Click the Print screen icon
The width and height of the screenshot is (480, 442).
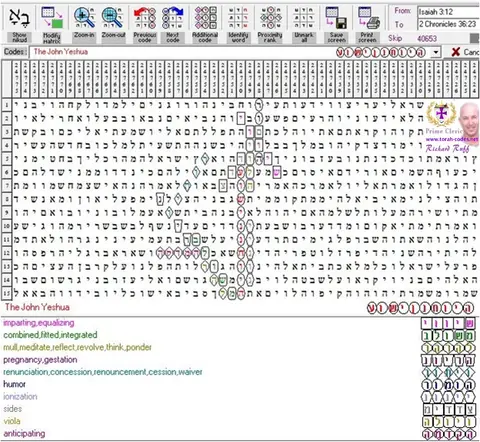click(x=368, y=18)
